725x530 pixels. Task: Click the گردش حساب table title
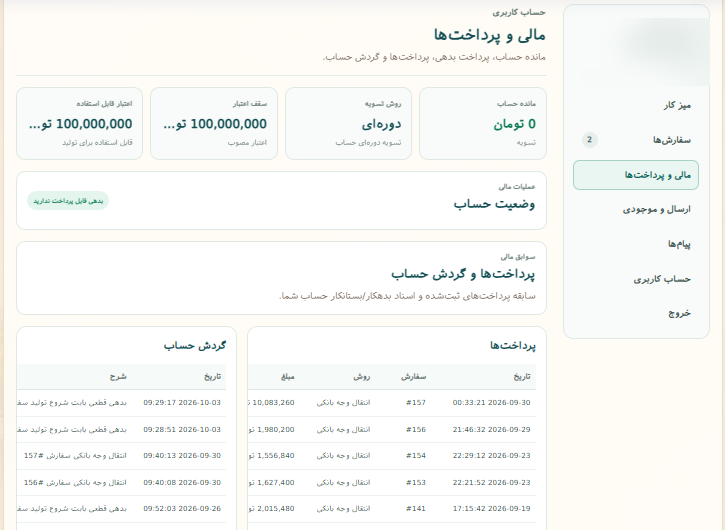pos(195,345)
